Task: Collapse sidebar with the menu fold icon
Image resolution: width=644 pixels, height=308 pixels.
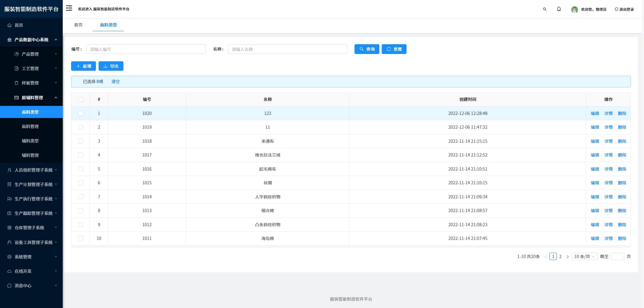Action: pos(69,8)
